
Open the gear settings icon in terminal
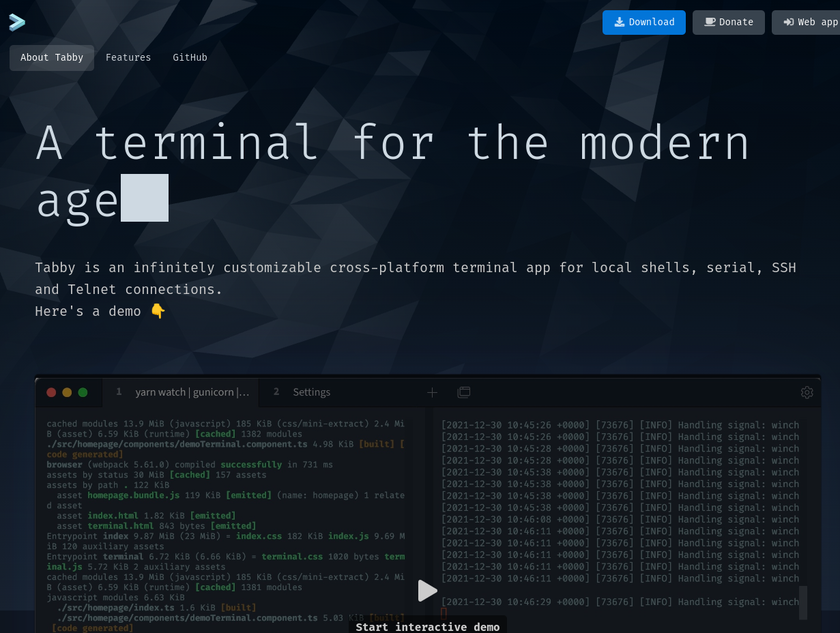(x=807, y=392)
